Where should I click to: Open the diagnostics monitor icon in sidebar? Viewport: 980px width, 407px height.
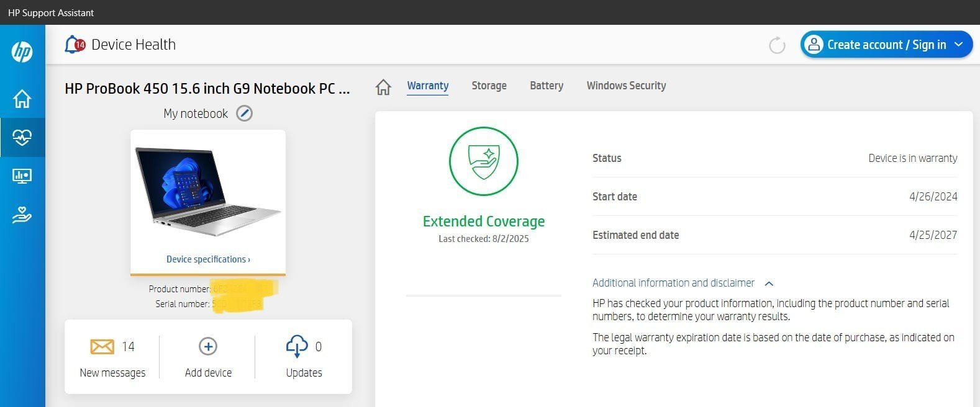pyautogui.click(x=22, y=176)
